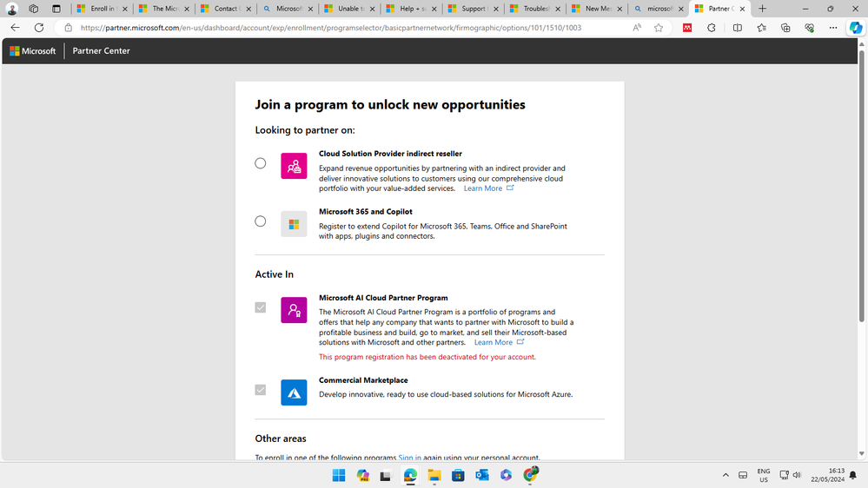Open Google Chrome from taskbar
Viewport: 868px width, 488px height.
point(530,475)
